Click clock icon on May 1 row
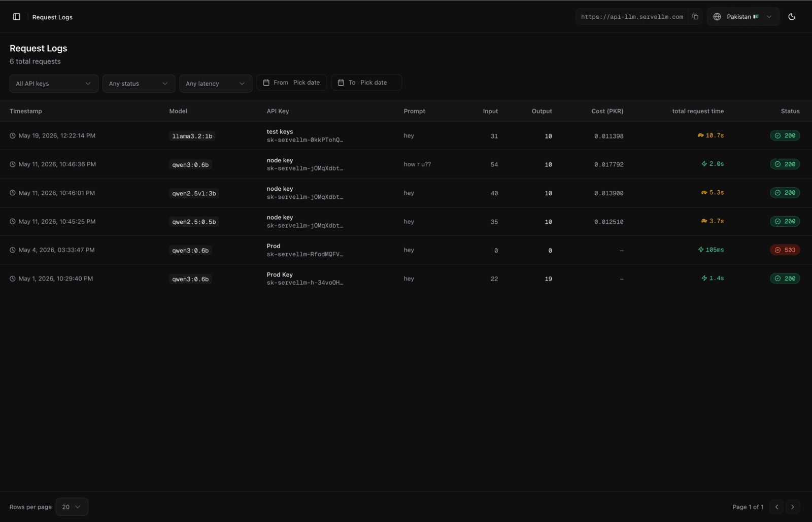 coord(13,279)
